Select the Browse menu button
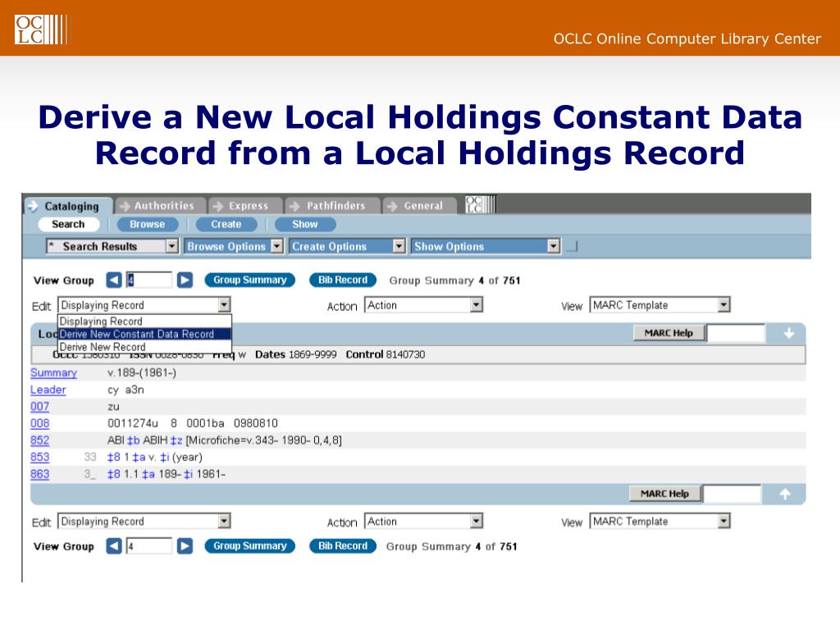The image size is (840, 630). [x=148, y=225]
